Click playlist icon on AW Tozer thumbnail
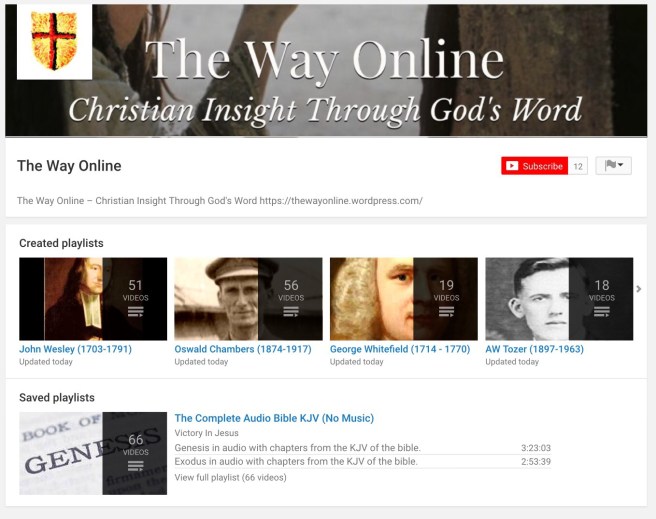 pos(602,312)
